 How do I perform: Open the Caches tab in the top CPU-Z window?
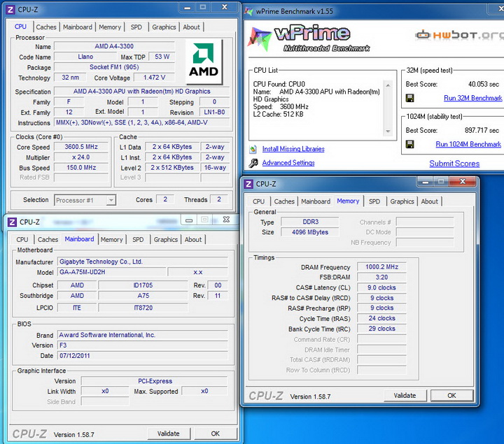click(46, 27)
